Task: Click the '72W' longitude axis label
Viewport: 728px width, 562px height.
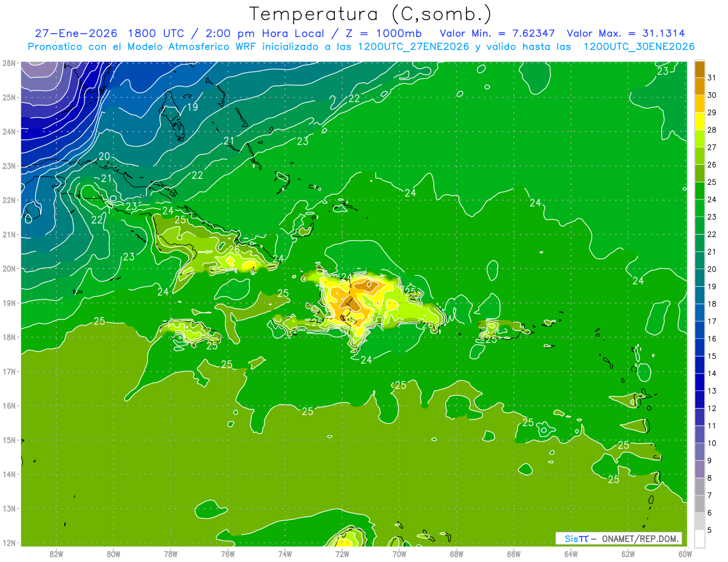Action: coord(342,554)
